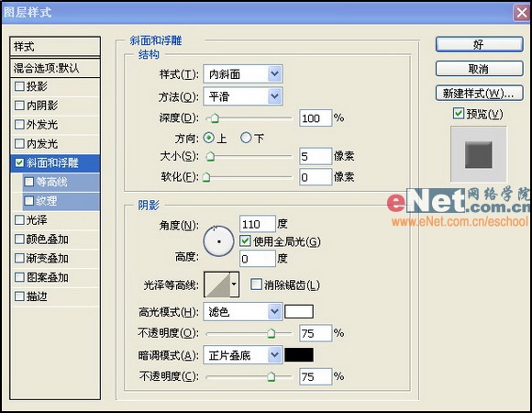
Task: Uncheck the 预览 preview checkbox
Action: (x=459, y=114)
